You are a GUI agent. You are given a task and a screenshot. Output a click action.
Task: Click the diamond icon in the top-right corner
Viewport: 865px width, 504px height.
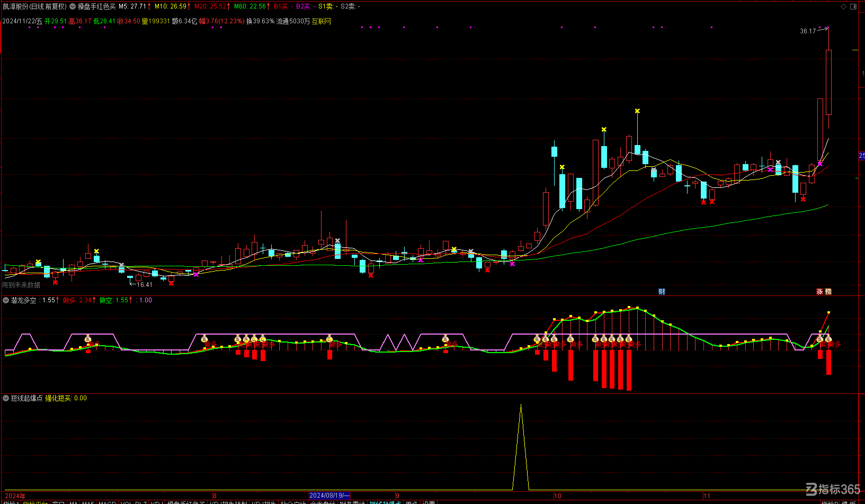844,6
